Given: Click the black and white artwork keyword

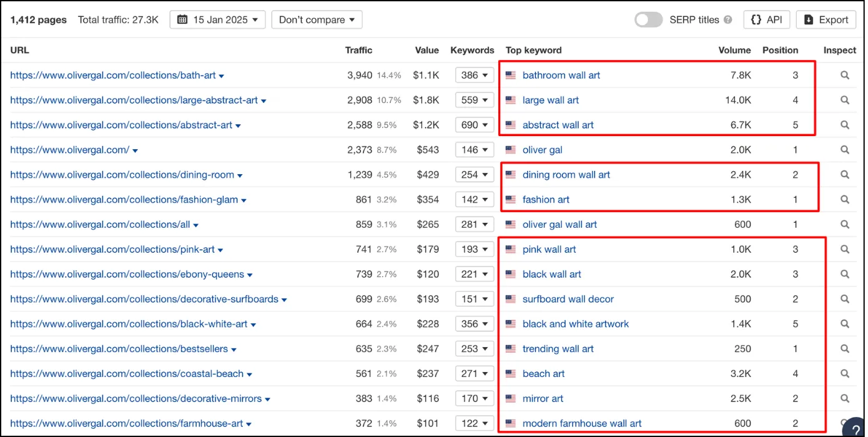Looking at the screenshot, I should pyautogui.click(x=576, y=324).
